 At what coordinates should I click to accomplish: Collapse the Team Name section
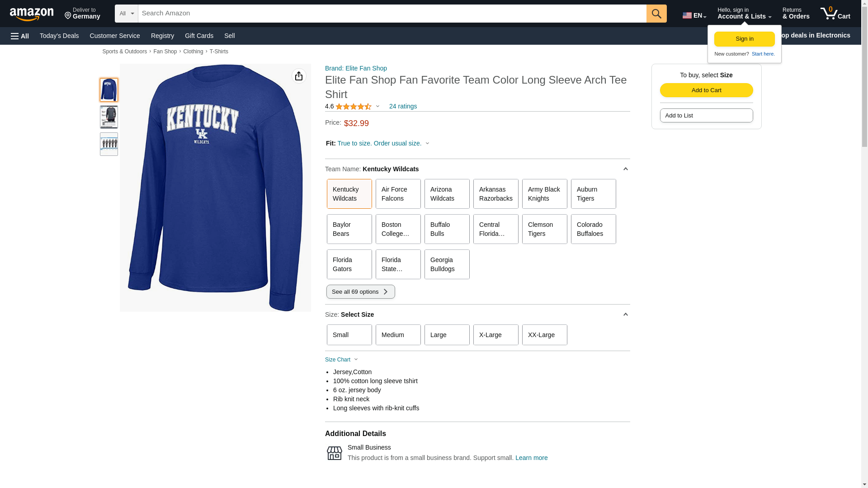coord(625,169)
